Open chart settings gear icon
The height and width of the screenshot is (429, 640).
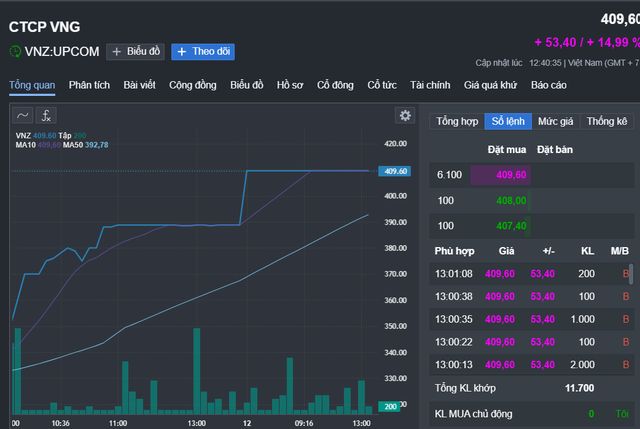click(405, 115)
